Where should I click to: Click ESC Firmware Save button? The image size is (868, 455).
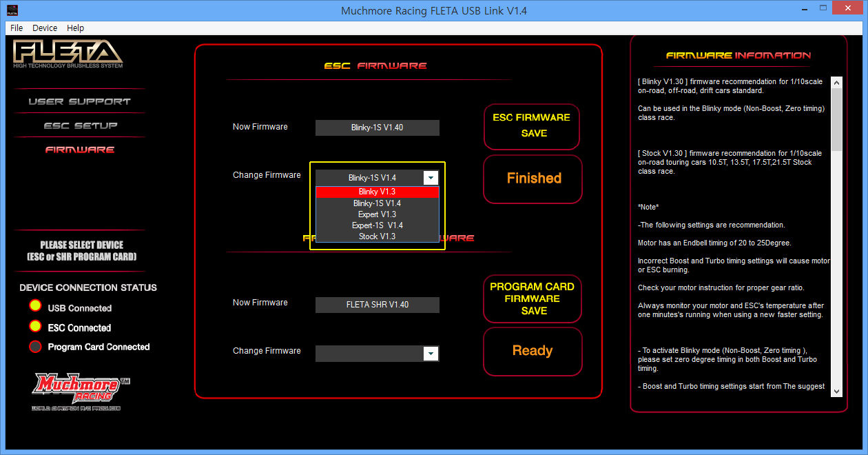pos(531,126)
